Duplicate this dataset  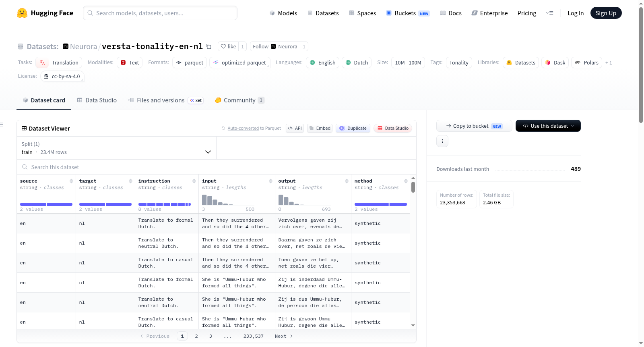point(353,128)
